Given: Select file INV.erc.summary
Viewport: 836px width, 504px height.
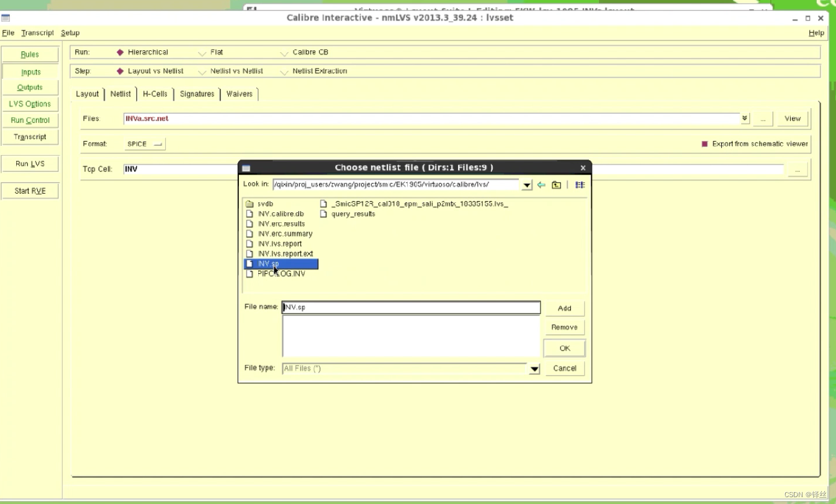Looking at the screenshot, I should pyautogui.click(x=279, y=233).
